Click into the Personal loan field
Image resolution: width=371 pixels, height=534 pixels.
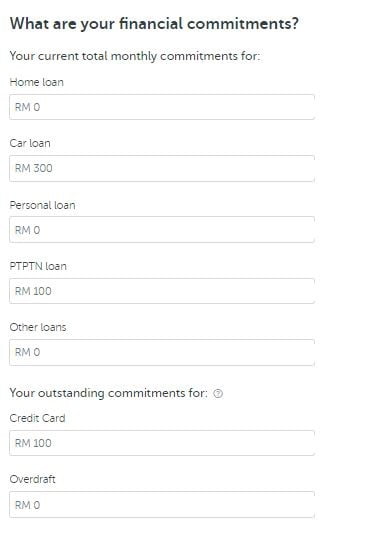(x=162, y=230)
